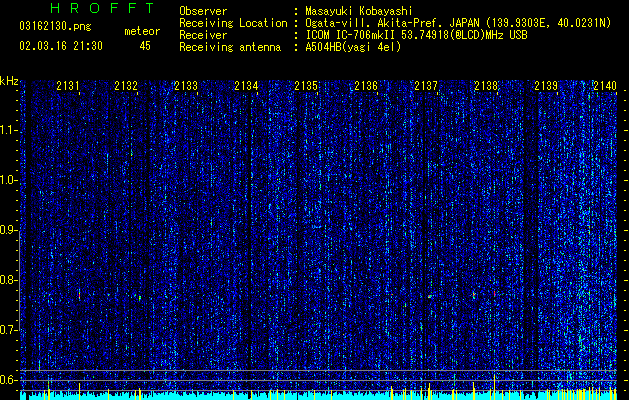
Task: Click the meteor label
Action: [142, 31]
